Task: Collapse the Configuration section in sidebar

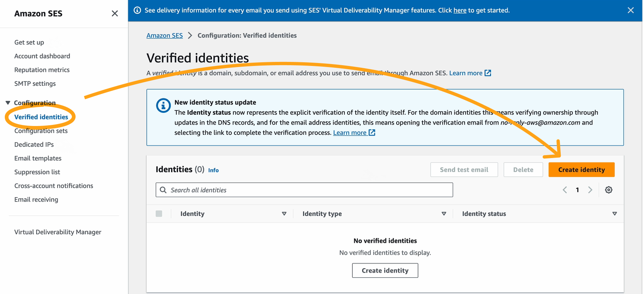Action: point(8,103)
